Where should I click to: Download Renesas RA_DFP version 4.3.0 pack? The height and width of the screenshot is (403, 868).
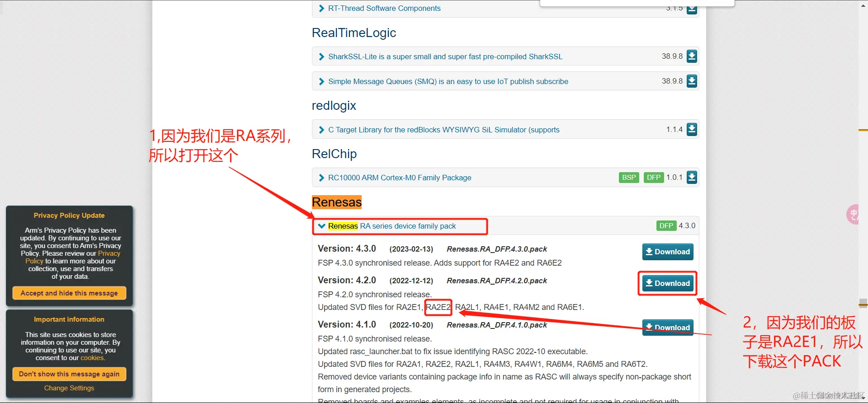pyautogui.click(x=668, y=252)
